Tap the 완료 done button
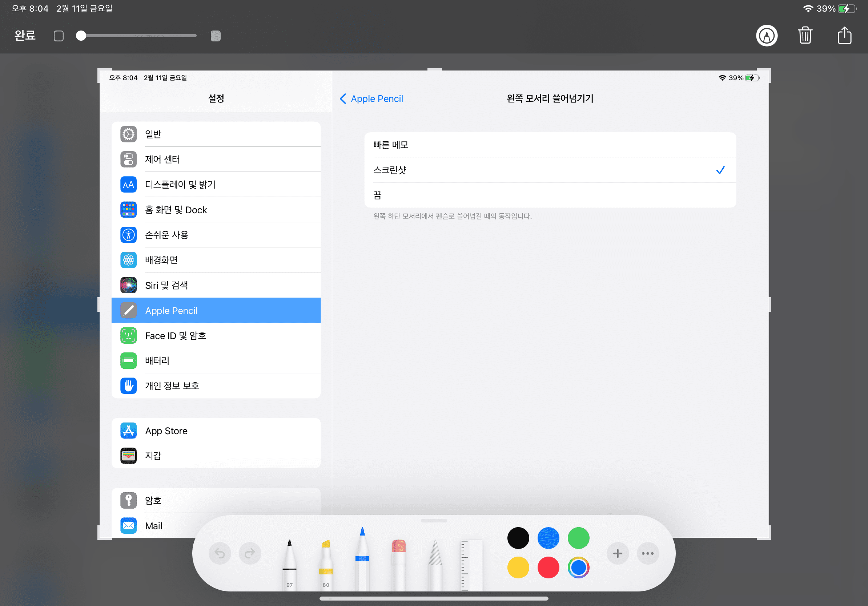This screenshot has width=868, height=606. [x=25, y=36]
